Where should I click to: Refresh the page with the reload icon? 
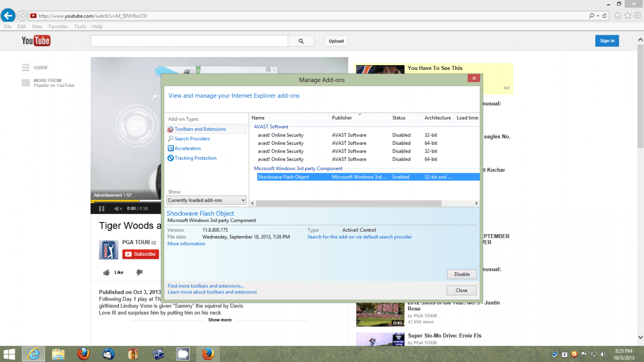(604, 16)
